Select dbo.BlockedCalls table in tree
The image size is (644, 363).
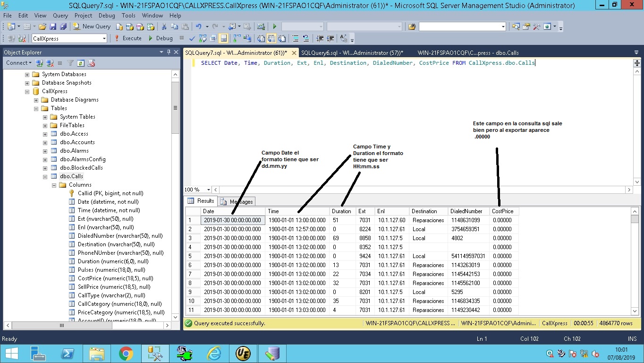coord(81,168)
